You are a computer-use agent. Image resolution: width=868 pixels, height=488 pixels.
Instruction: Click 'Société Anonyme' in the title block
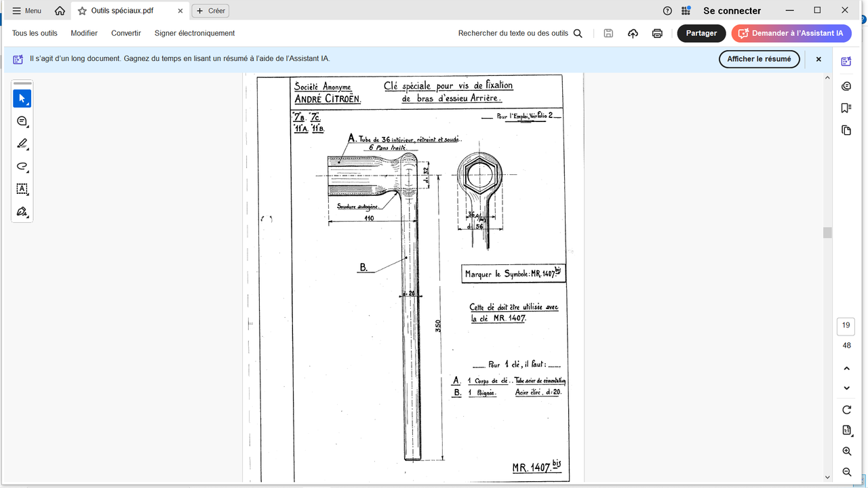(x=323, y=87)
